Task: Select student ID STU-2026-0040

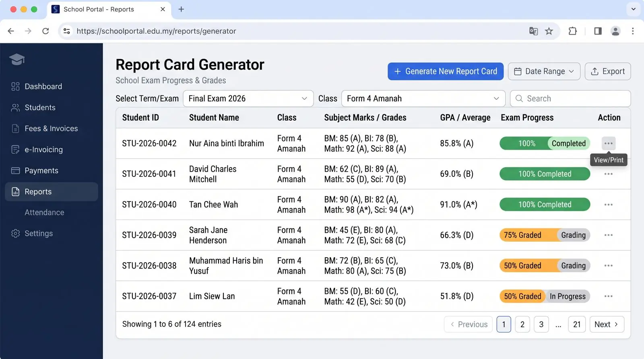Action: [x=149, y=205]
